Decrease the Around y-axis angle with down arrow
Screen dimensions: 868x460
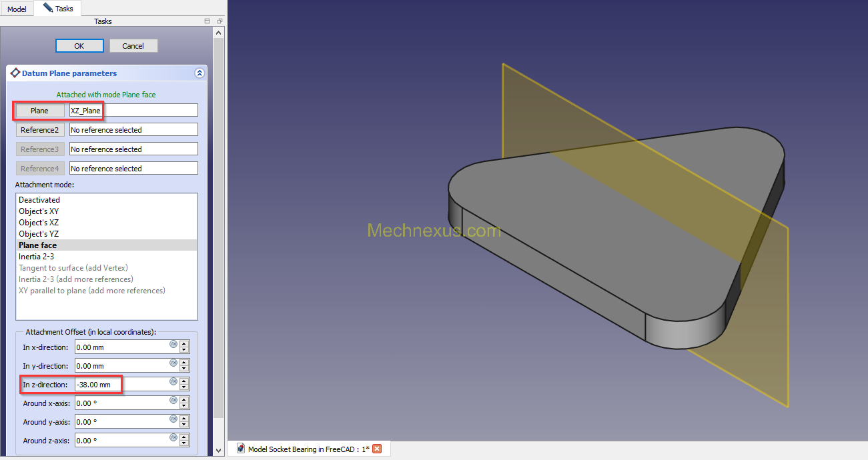pos(184,425)
